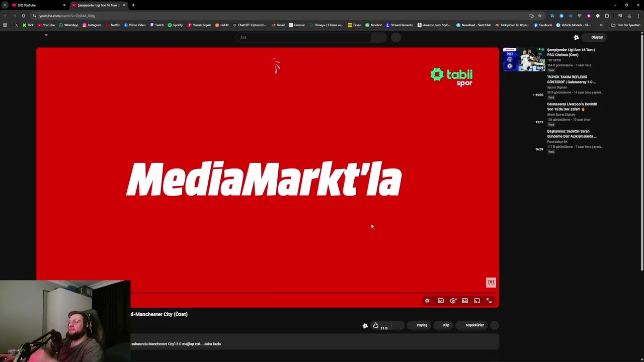Open Spotify bookmark
The image size is (644, 362).
click(x=175, y=25)
